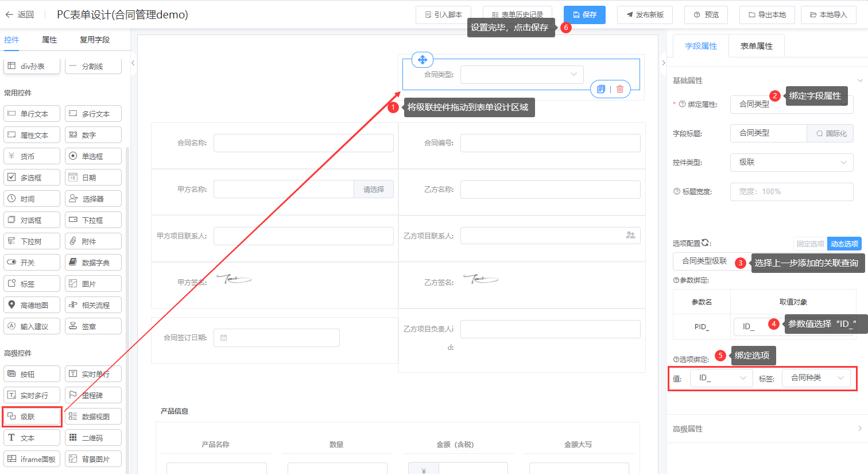Select the 开关 switch control
The height and width of the screenshot is (474, 868).
32,263
